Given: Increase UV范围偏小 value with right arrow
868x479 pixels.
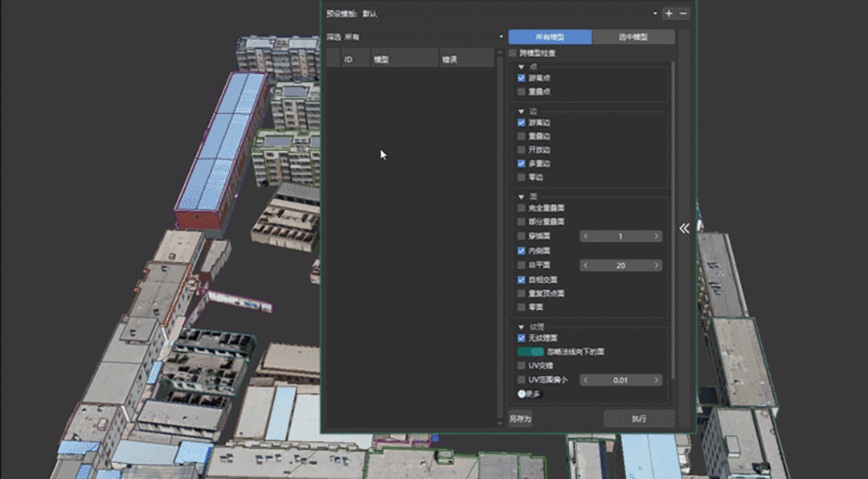Looking at the screenshot, I should 657,380.
